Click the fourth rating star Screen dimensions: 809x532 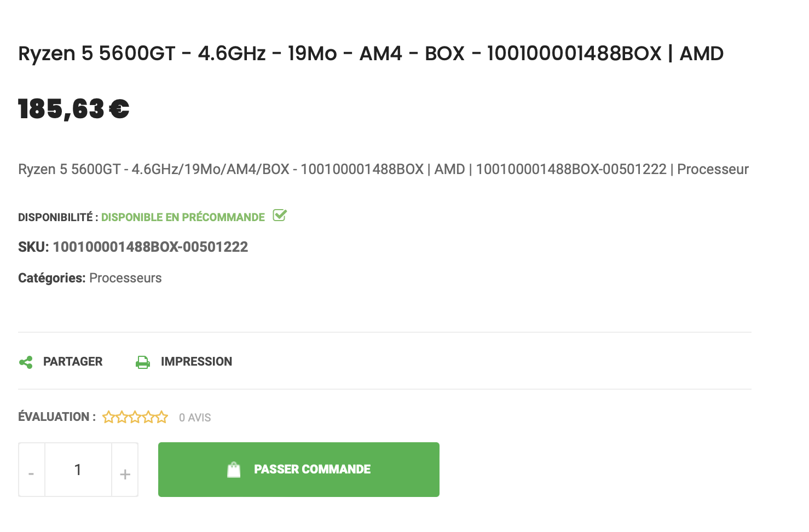(x=148, y=417)
